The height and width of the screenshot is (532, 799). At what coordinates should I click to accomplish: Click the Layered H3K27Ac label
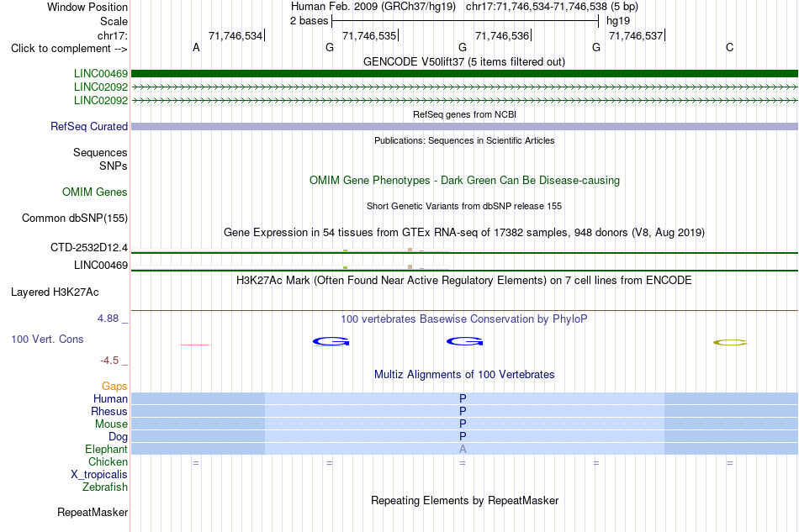tap(55, 292)
